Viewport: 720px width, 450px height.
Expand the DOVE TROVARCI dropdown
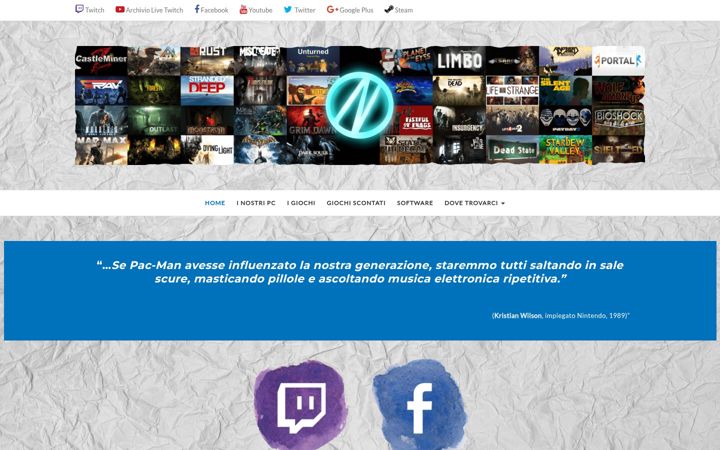[x=474, y=203]
